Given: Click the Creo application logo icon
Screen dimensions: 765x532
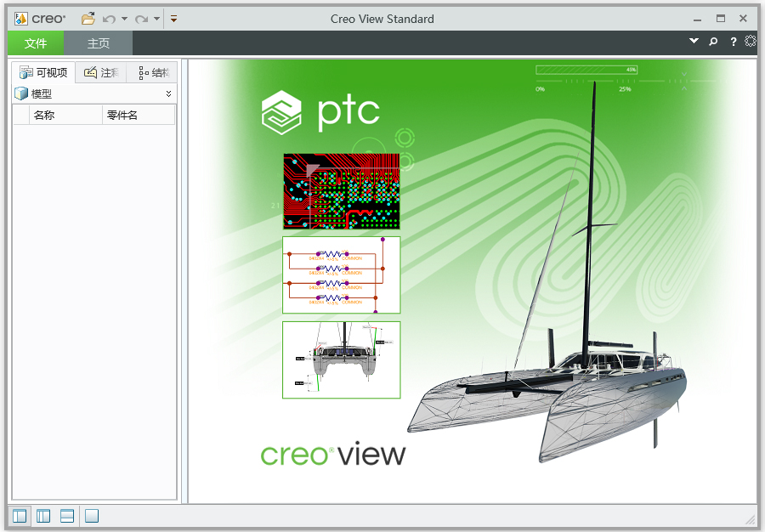Looking at the screenshot, I should (x=20, y=19).
